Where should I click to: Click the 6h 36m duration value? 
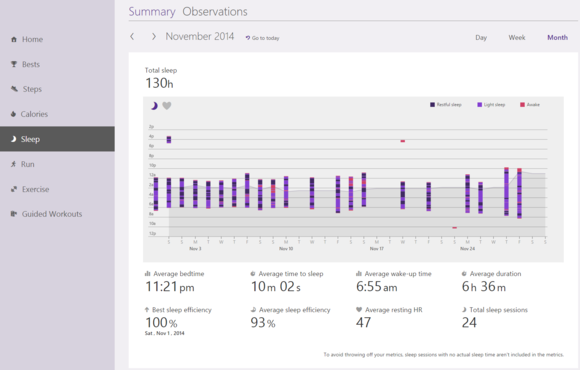click(x=483, y=287)
